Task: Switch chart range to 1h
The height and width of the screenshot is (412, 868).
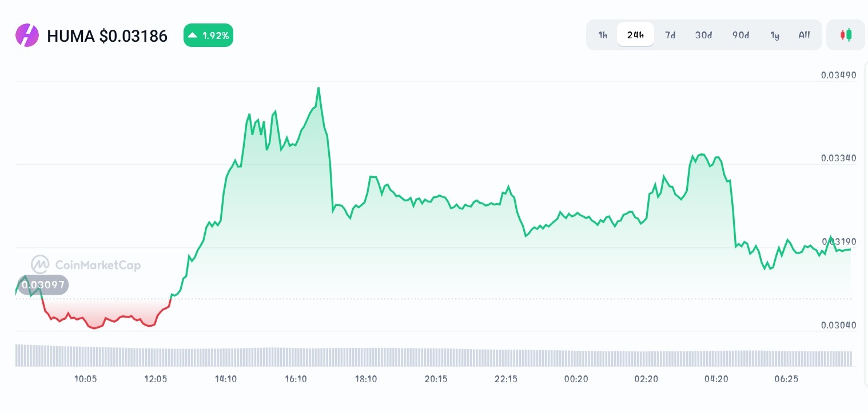Action: click(603, 35)
